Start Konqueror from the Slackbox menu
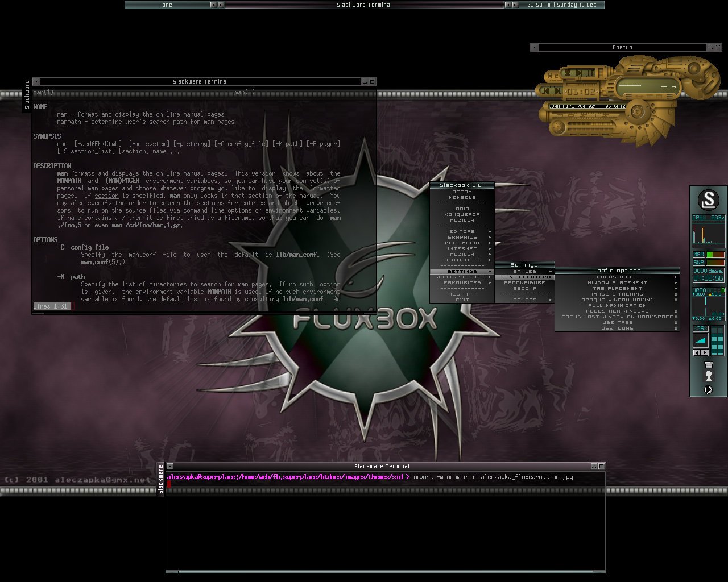 tap(462, 214)
